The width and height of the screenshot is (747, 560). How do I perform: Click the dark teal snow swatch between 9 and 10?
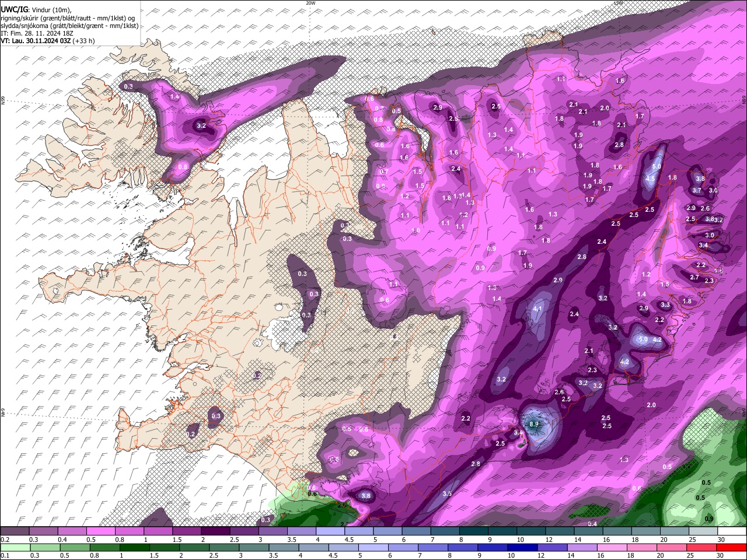[502, 531]
